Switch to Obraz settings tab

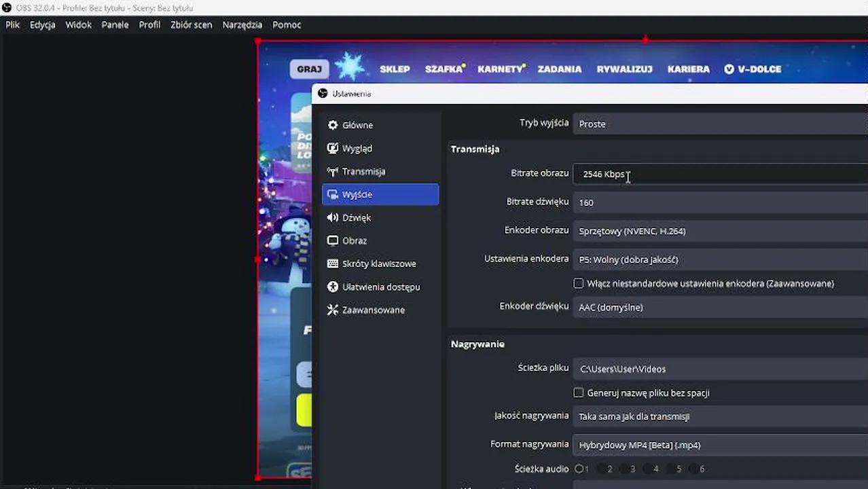[x=380, y=240]
